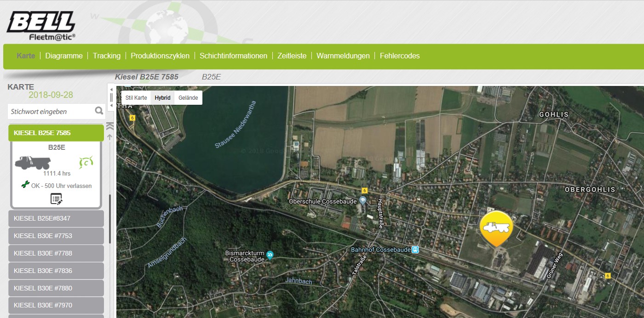Open the Diagramme menu tab
Screen dimensions: 644x318
[64, 56]
